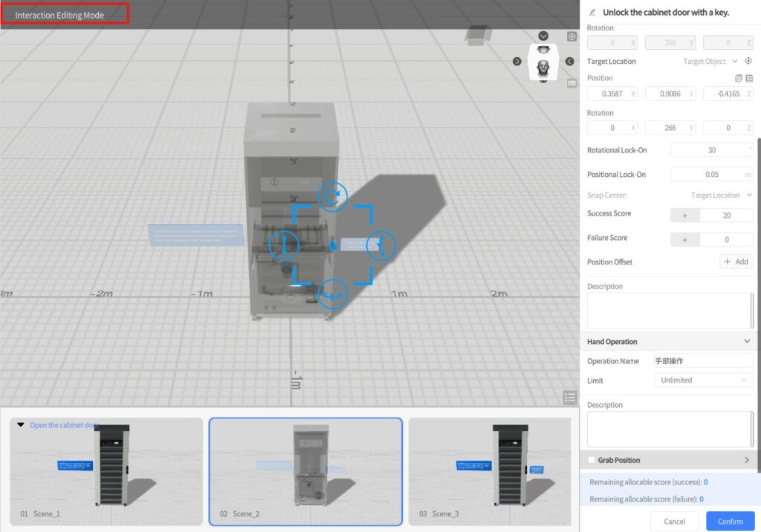Click the Operation Name input field

pyautogui.click(x=703, y=361)
